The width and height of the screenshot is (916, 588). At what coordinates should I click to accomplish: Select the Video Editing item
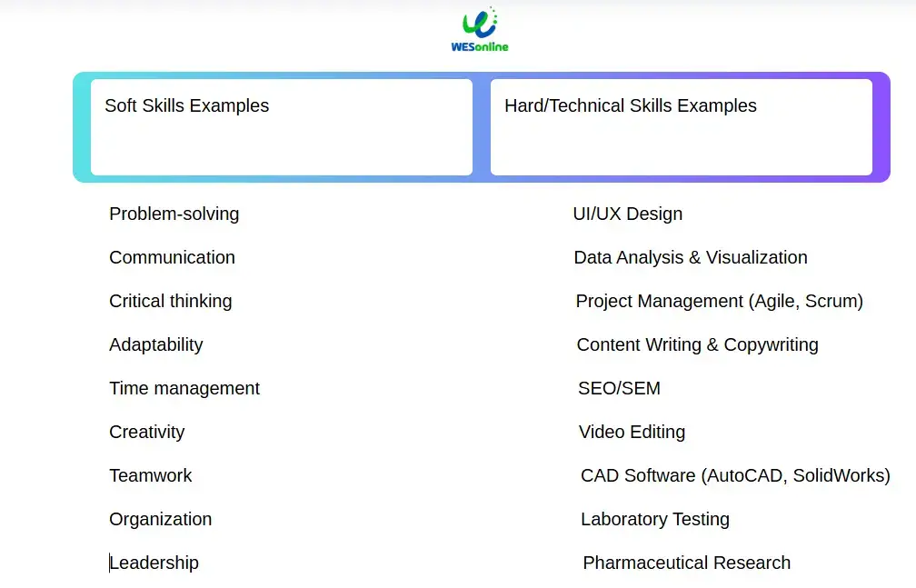632,432
